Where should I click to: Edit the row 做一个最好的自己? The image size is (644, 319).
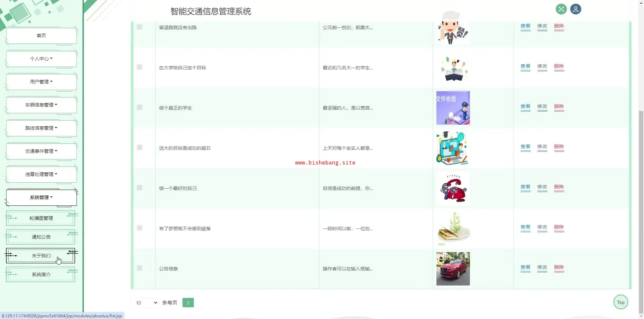pos(542,187)
